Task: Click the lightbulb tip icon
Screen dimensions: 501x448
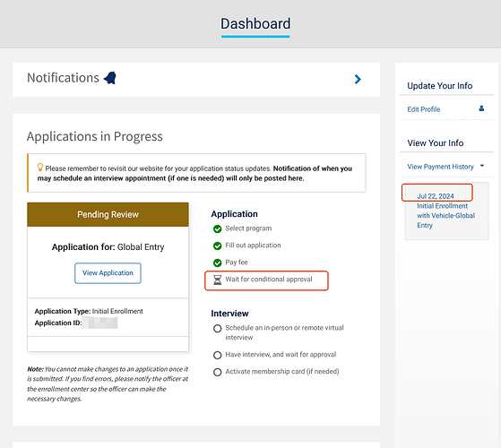Action: click(40, 168)
